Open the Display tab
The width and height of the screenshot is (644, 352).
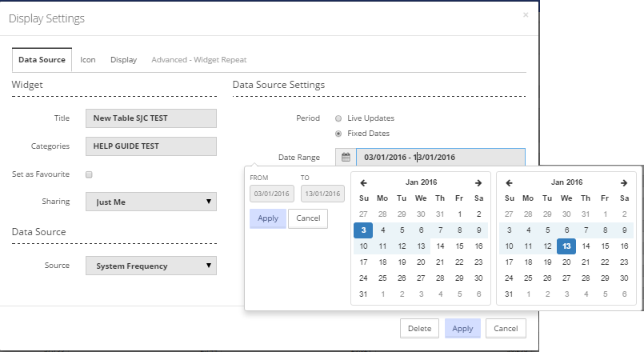(x=123, y=60)
